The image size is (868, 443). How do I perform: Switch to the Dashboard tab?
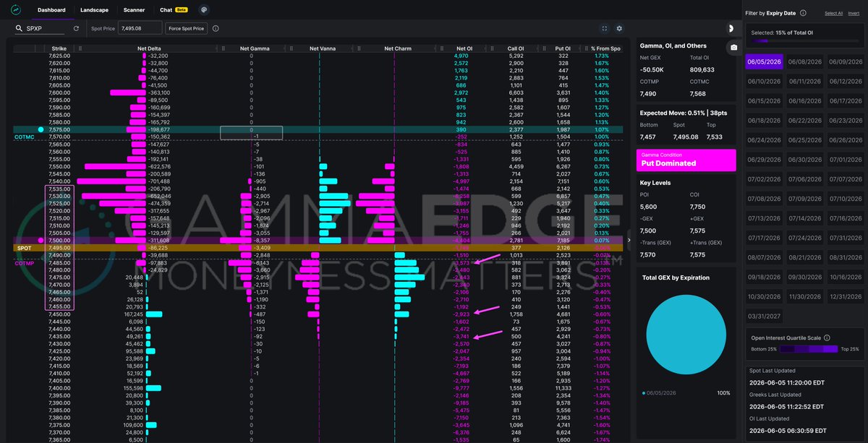tap(51, 10)
